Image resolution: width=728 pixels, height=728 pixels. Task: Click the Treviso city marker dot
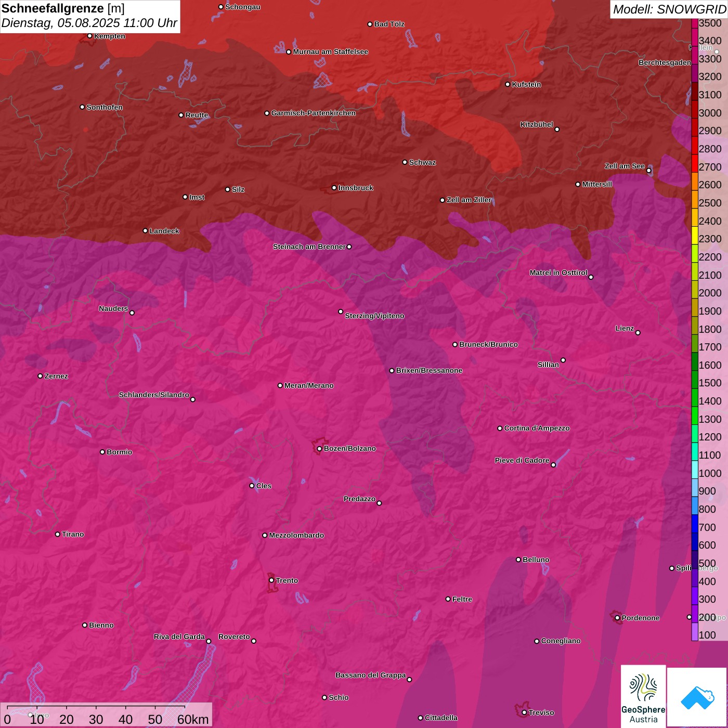525,712
